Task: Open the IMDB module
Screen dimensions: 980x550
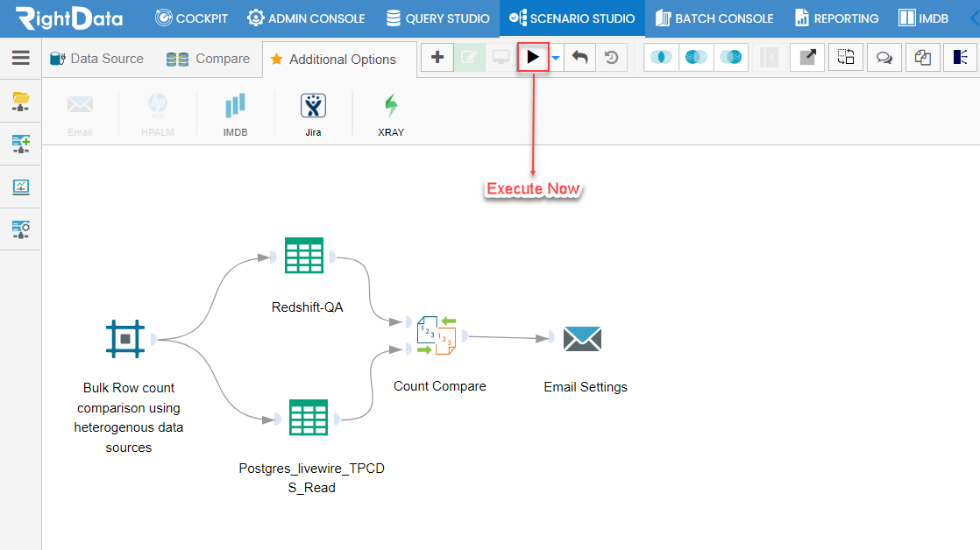Action: point(923,18)
